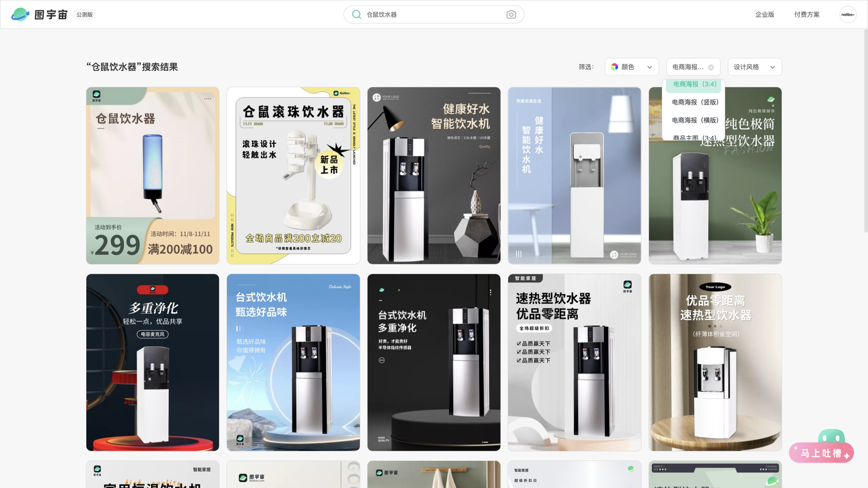Click the search magnifier icon
The width and height of the screenshot is (868, 488).
click(x=356, y=14)
